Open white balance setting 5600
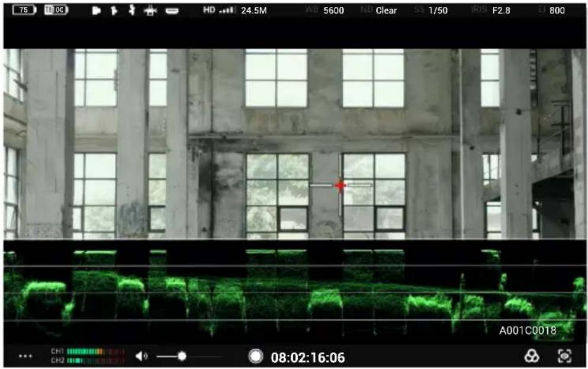The height and width of the screenshot is (369, 588). click(325, 11)
